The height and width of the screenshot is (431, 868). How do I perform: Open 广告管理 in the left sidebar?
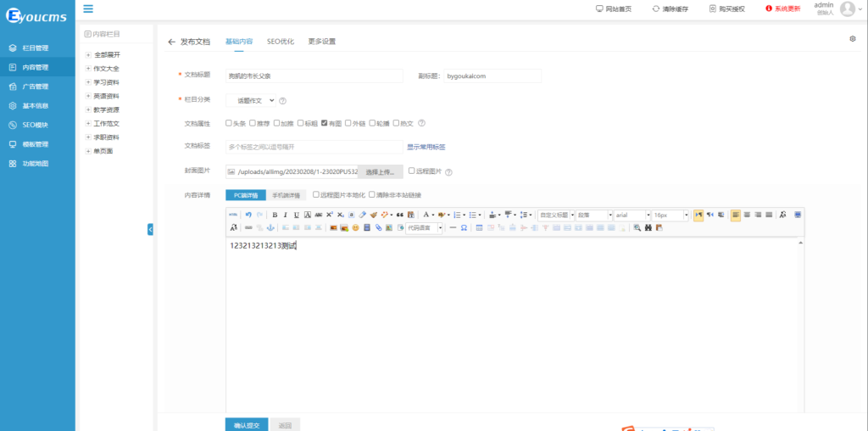pos(36,87)
